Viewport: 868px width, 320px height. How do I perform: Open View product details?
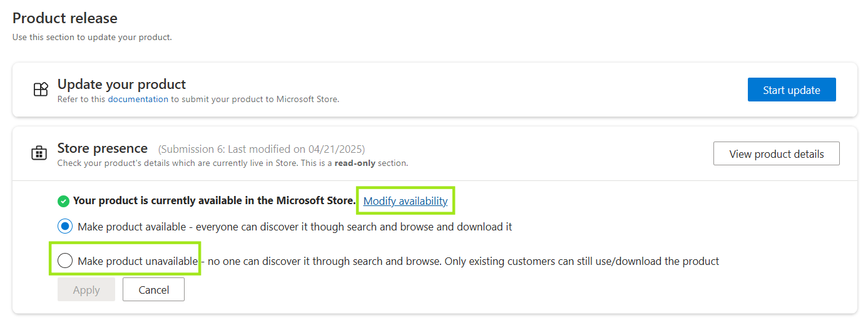point(776,153)
